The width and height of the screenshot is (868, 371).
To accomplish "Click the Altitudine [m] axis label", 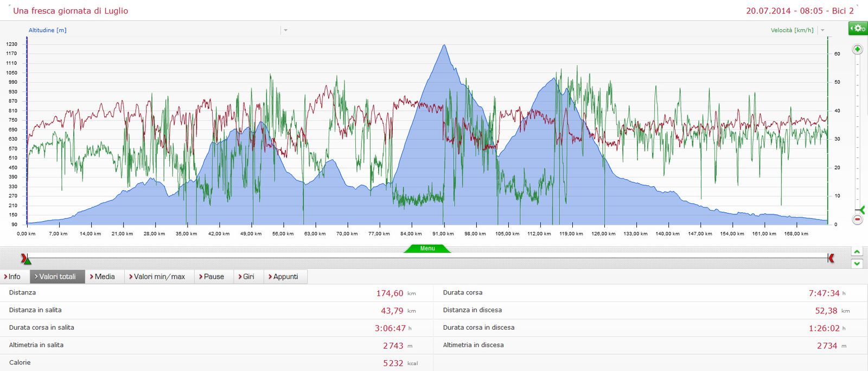I will [48, 30].
